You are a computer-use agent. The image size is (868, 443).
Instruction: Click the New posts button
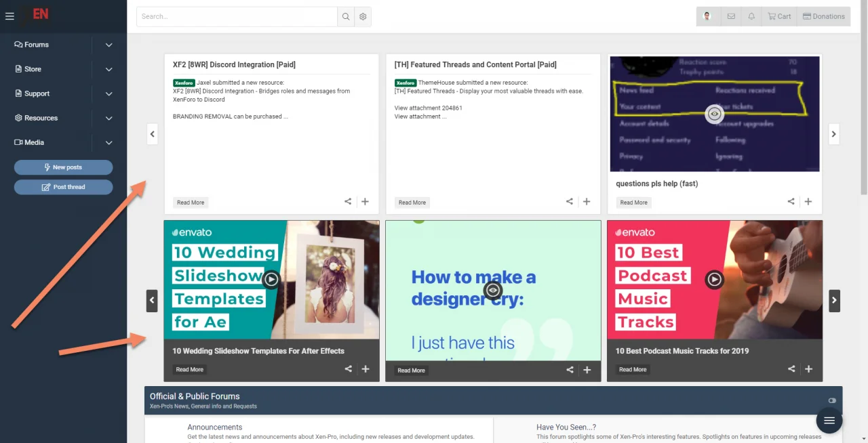click(63, 167)
